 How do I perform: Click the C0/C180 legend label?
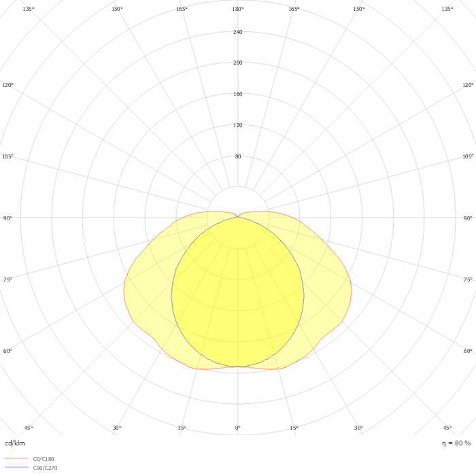(x=44, y=459)
